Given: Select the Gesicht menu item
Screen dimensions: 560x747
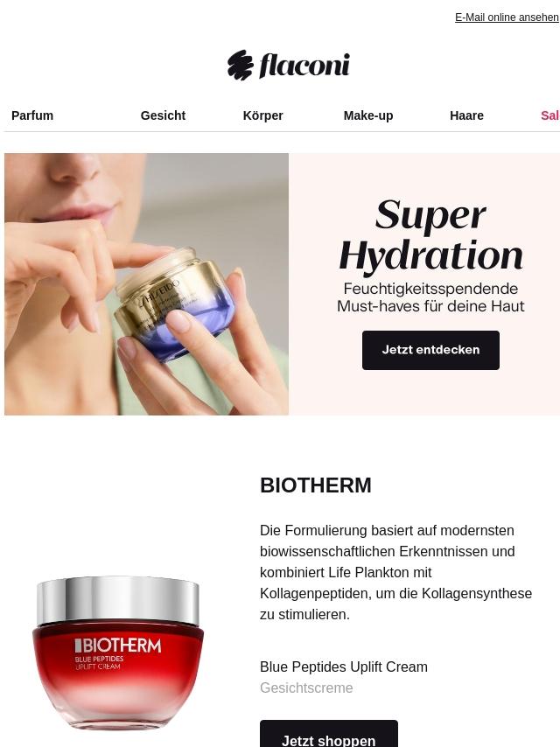Looking at the screenshot, I should click(163, 115).
